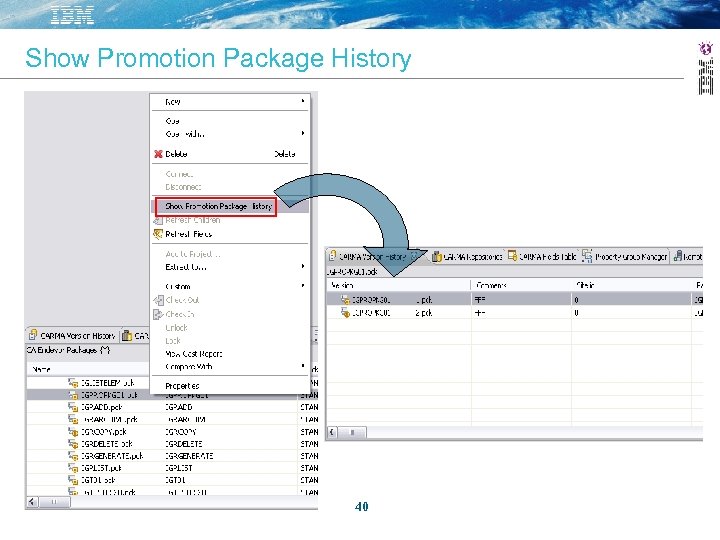This screenshot has height=540, width=720.
Task: Select the second version row ending 2.pck
Action: (x=515, y=313)
